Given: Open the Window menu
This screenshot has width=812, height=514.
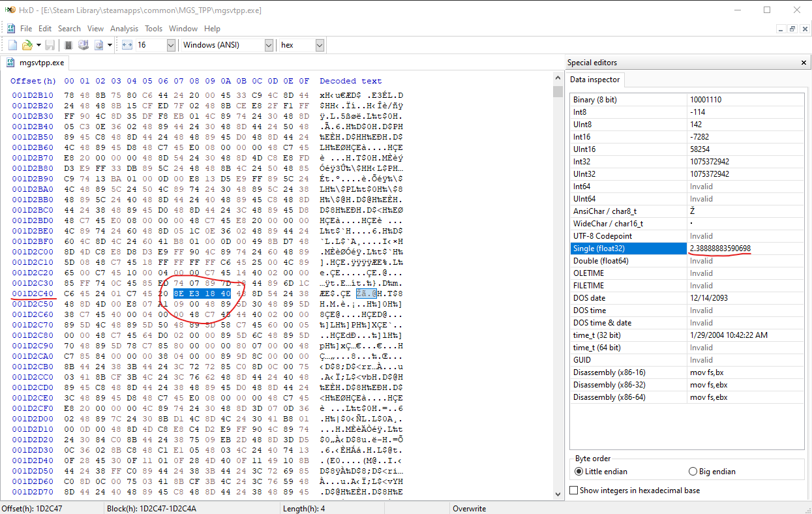Looking at the screenshot, I should pyautogui.click(x=183, y=29).
